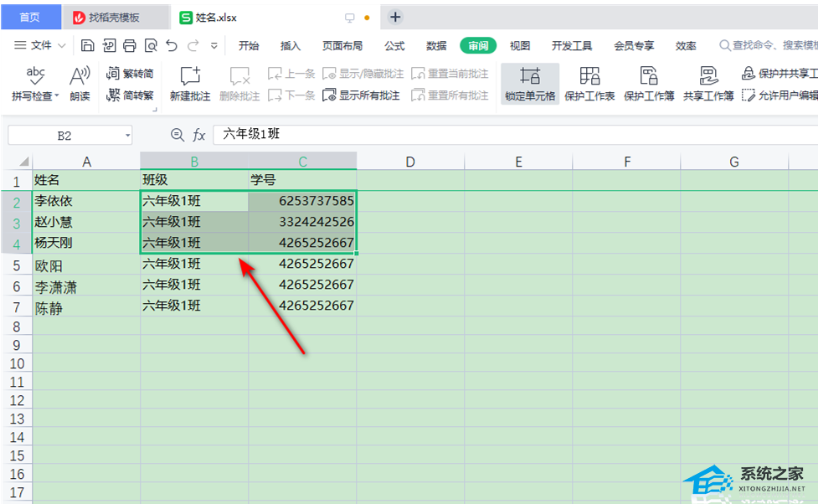Click the undo arrow icon
818x504 pixels.
click(172, 45)
